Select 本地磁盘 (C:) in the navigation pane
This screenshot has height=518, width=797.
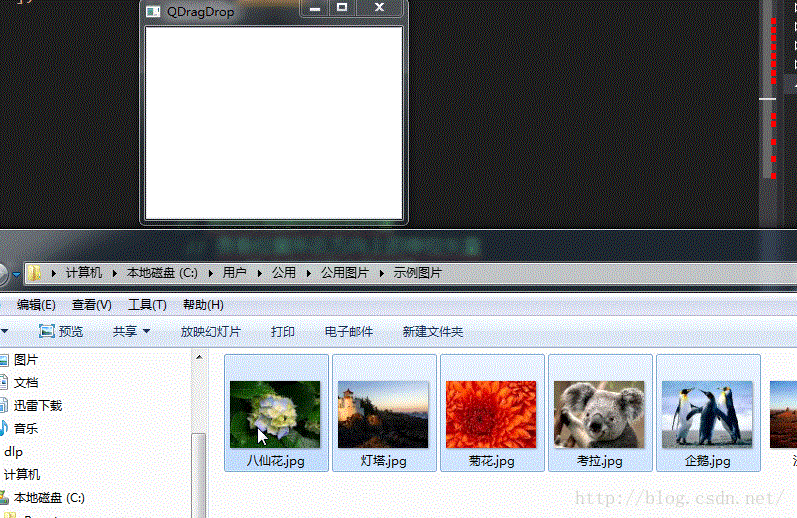[49, 498]
